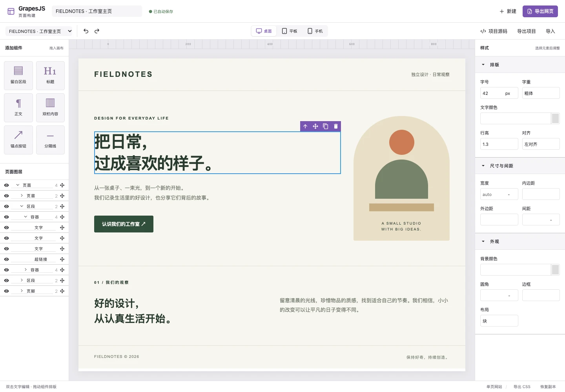Click 导出项目 in the toolbar
This screenshot has width=565, height=392.
click(526, 31)
